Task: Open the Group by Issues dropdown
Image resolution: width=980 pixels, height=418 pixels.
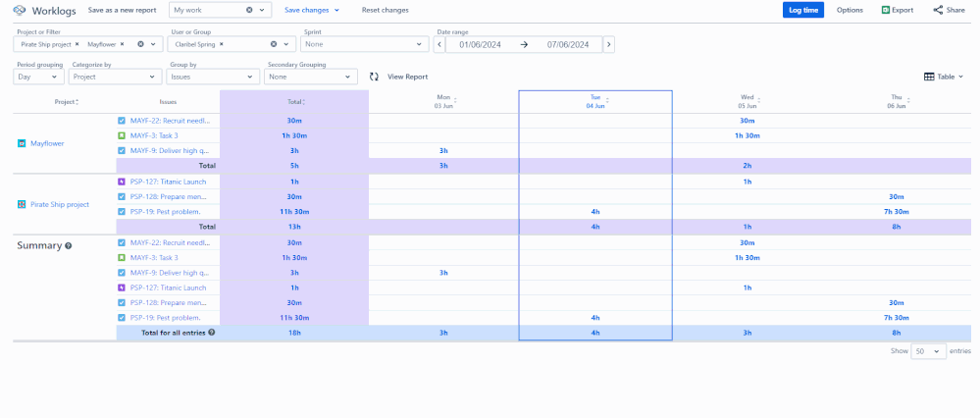Action: pos(213,77)
